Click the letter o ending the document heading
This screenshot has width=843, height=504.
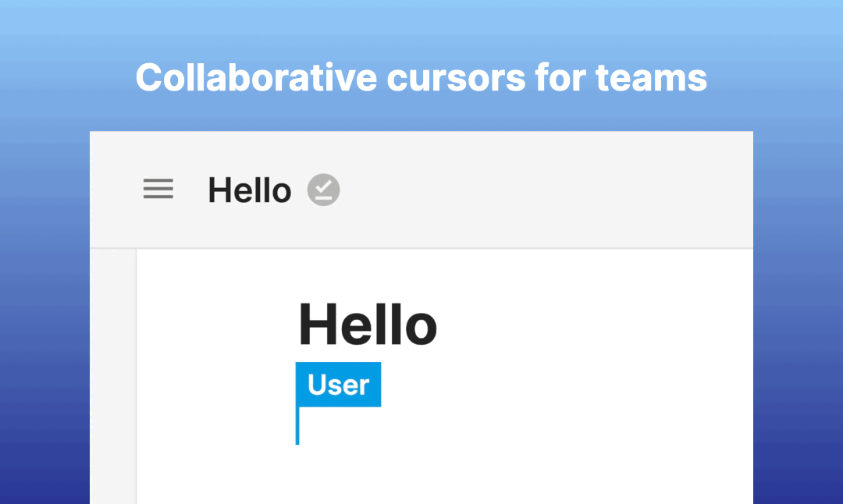pyautogui.click(x=421, y=328)
